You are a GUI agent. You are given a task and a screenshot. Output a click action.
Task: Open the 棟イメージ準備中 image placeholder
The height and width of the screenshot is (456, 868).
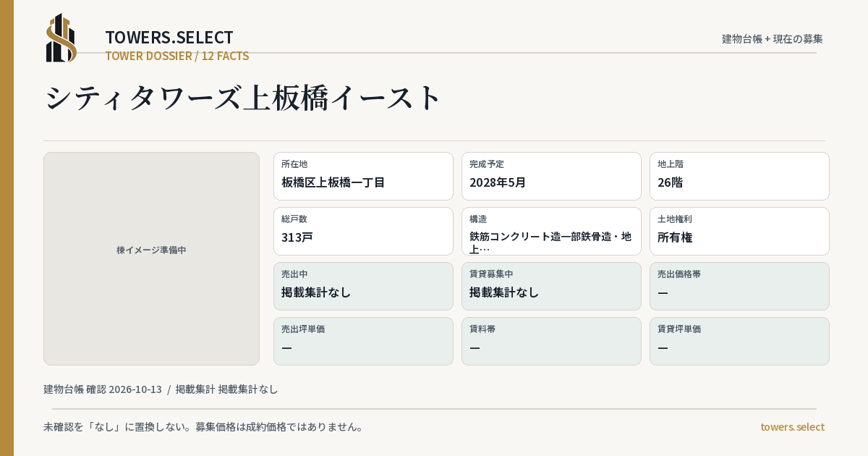coord(151,258)
